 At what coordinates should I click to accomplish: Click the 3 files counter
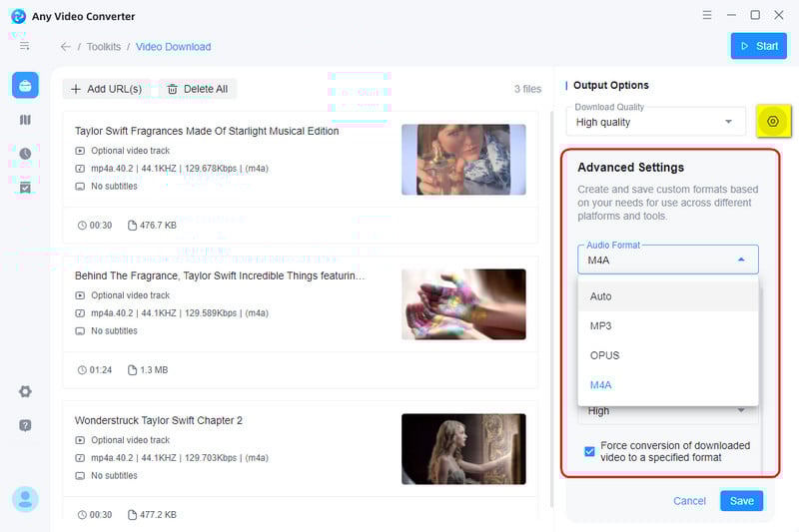(x=528, y=89)
